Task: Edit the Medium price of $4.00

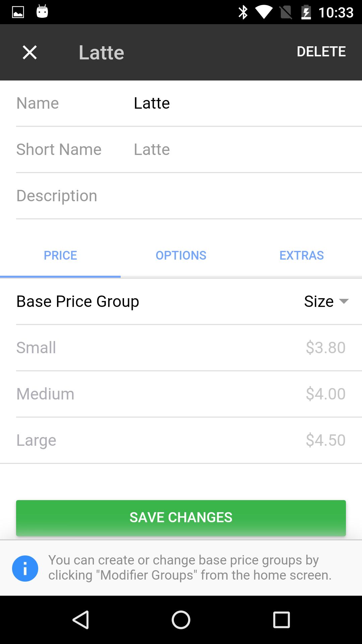Action: [325, 394]
